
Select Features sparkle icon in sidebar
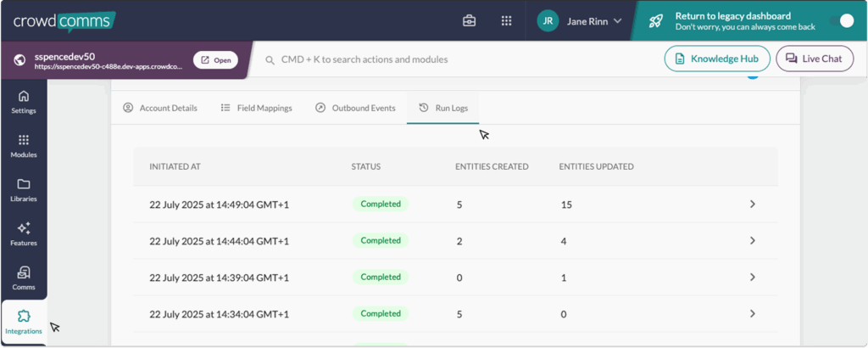[x=24, y=234]
